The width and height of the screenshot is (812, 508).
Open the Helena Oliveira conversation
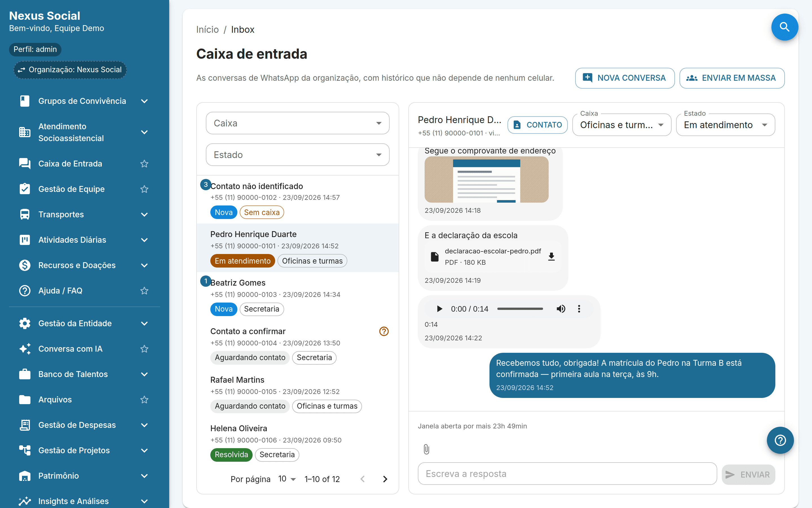coord(297,441)
